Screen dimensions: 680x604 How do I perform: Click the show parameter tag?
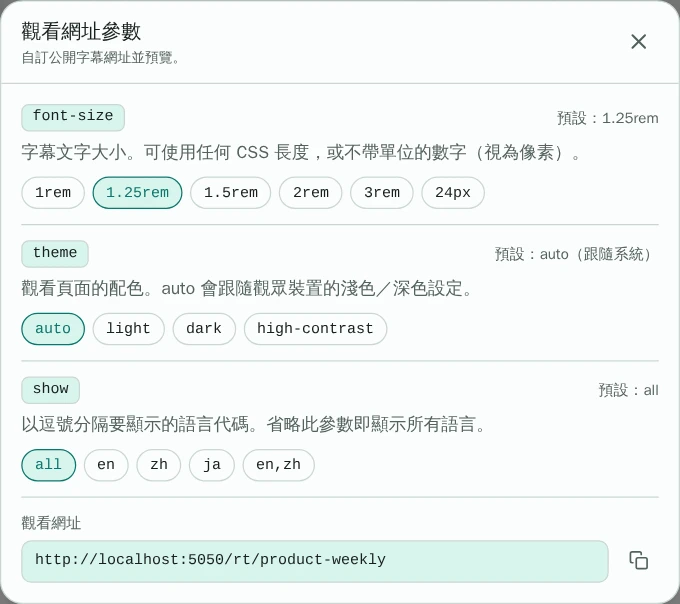click(x=51, y=390)
